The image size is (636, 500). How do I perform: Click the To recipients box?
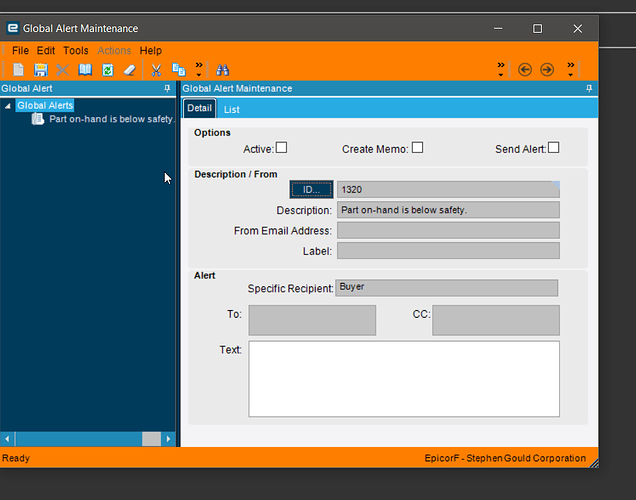[312, 320]
